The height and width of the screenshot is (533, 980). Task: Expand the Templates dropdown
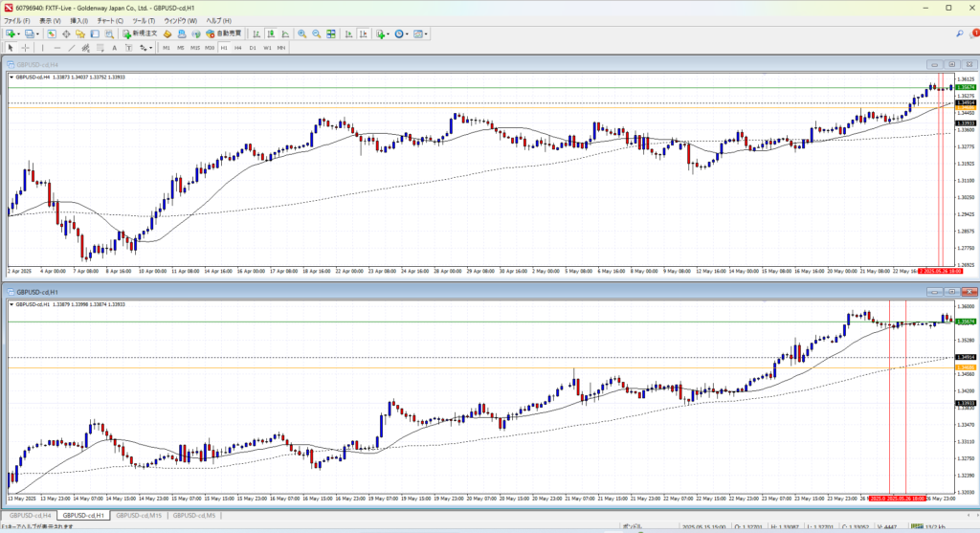point(425,33)
